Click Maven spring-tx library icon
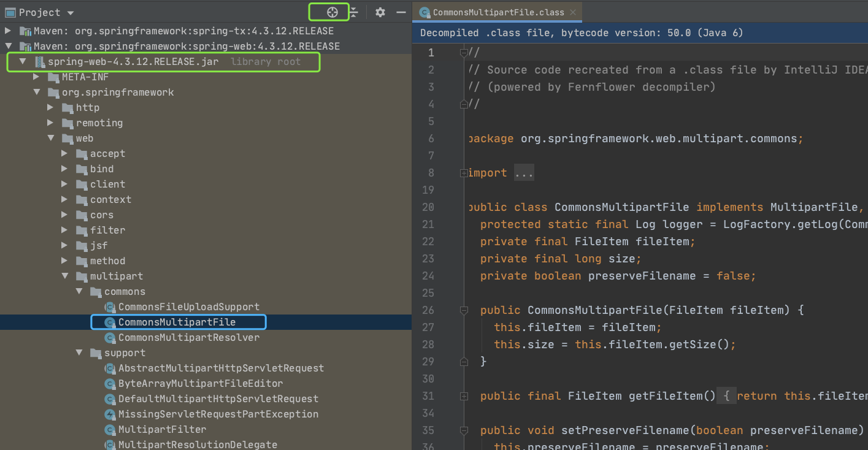This screenshot has width=868, height=450. (25, 31)
